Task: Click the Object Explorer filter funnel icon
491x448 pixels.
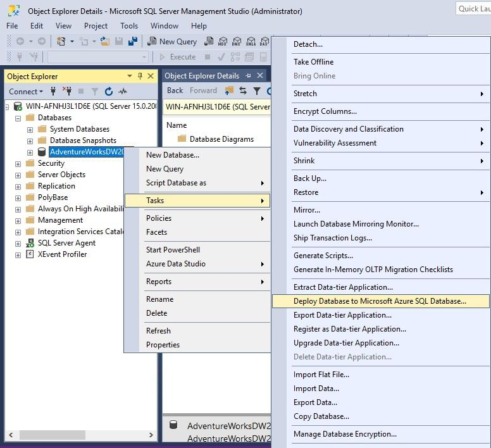Action: click(x=94, y=91)
